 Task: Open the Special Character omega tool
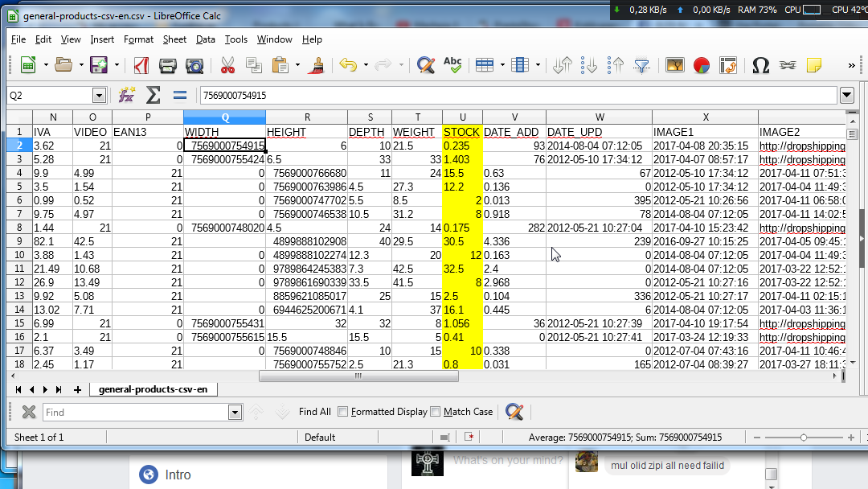pyautogui.click(x=760, y=65)
